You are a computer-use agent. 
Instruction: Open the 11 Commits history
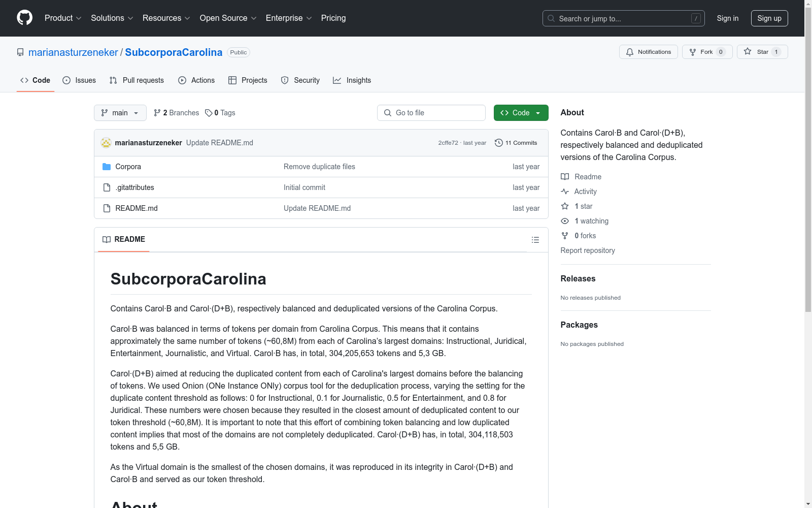tap(516, 143)
